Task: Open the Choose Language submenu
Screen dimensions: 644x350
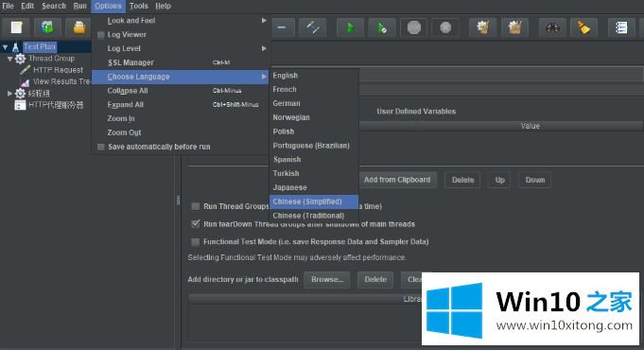Action: pos(181,77)
